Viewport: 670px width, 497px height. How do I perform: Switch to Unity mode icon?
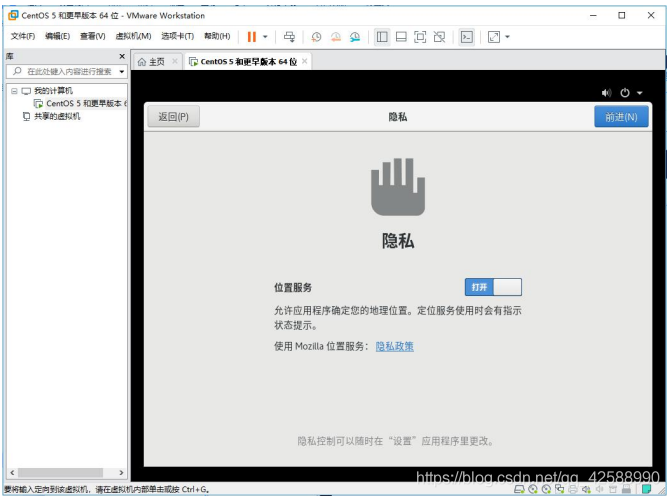[x=439, y=37]
